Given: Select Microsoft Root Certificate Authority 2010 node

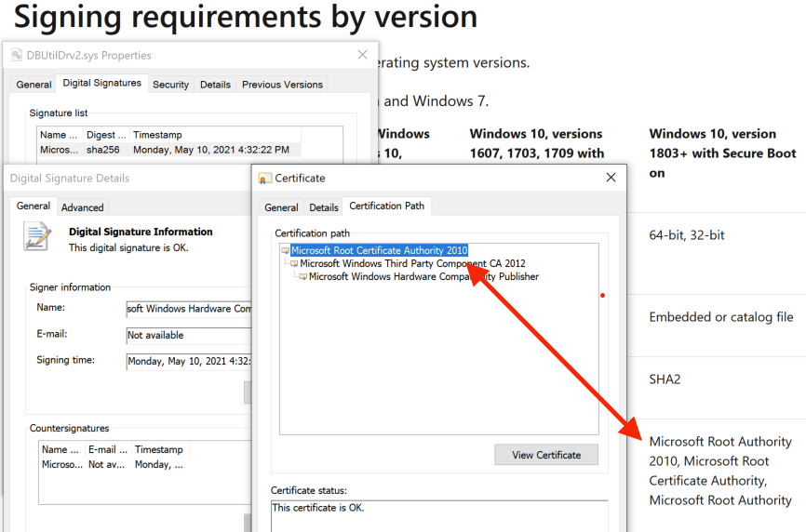Looking at the screenshot, I should [379, 250].
